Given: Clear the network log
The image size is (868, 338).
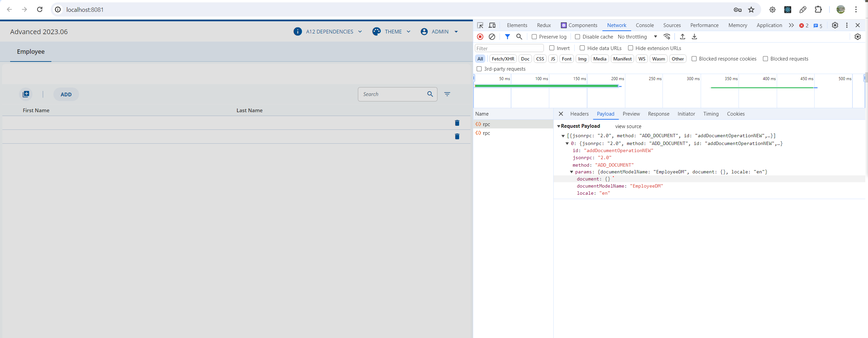Looking at the screenshot, I should (492, 37).
